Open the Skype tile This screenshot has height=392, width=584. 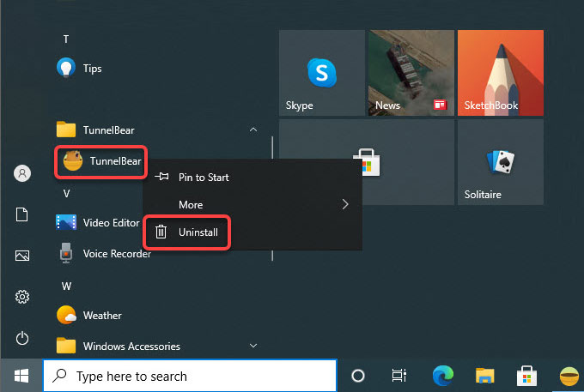click(x=322, y=73)
